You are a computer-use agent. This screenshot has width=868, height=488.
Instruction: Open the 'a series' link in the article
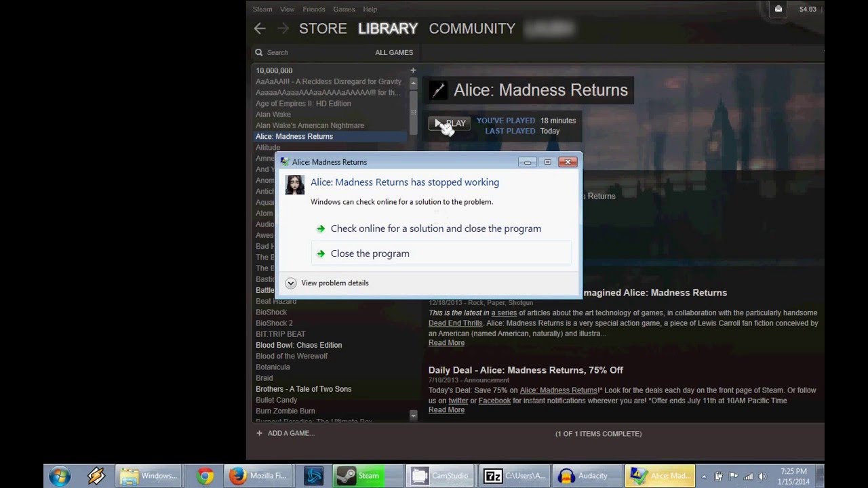coord(504,313)
